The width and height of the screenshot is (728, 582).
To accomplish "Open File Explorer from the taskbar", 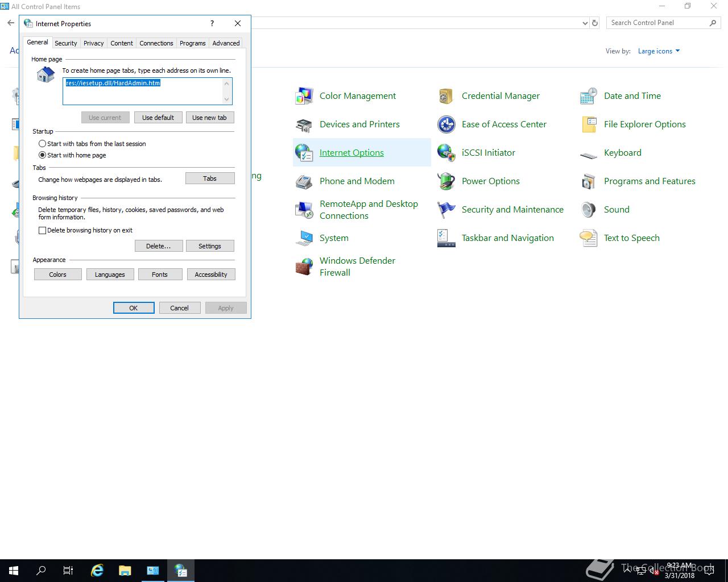I will (x=125, y=570).
